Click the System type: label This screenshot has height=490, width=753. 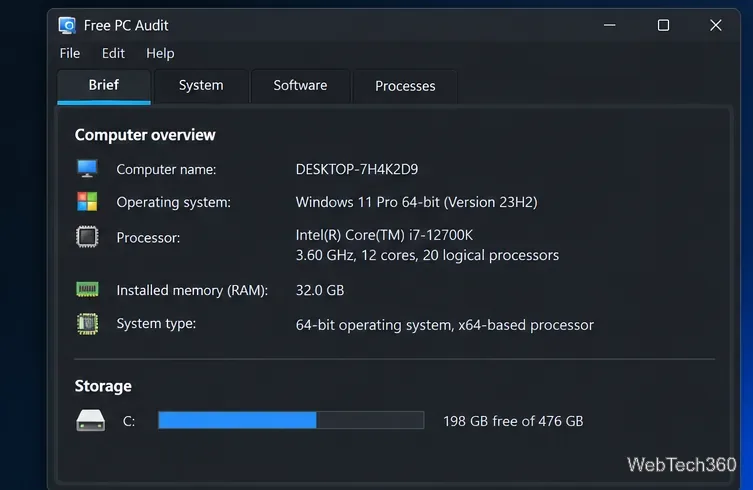(156, 324)
